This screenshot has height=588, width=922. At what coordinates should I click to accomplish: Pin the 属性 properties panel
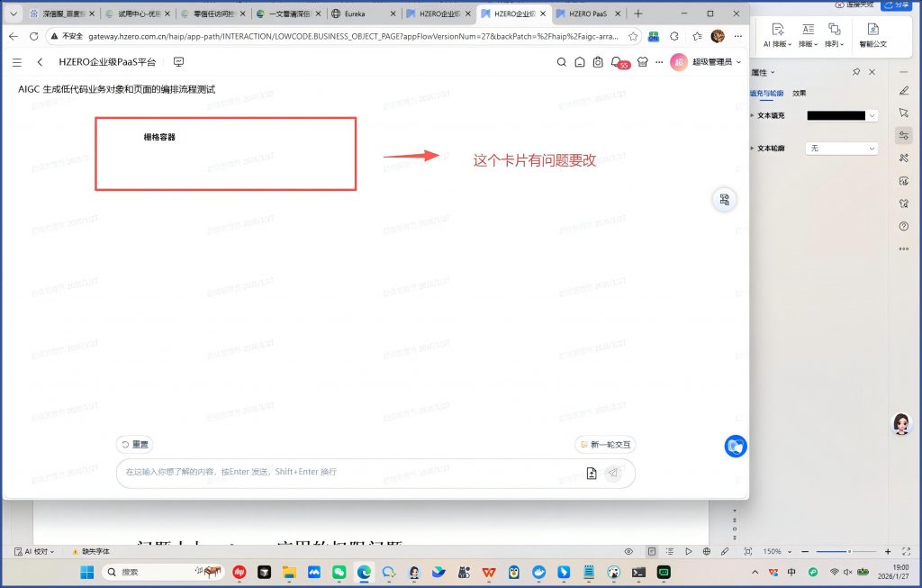855,72
